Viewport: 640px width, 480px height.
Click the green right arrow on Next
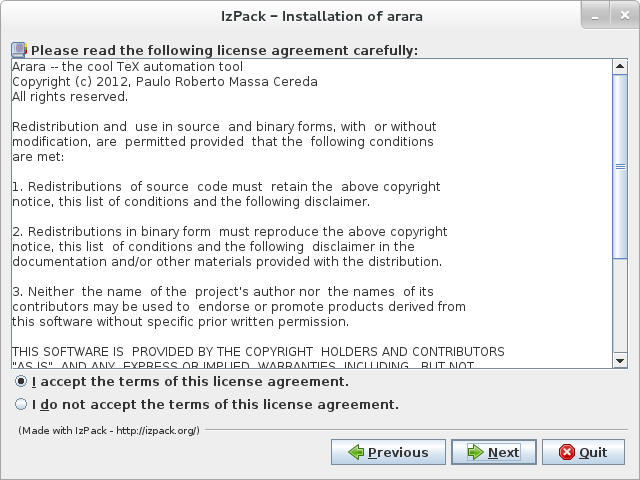pos(474,452)
